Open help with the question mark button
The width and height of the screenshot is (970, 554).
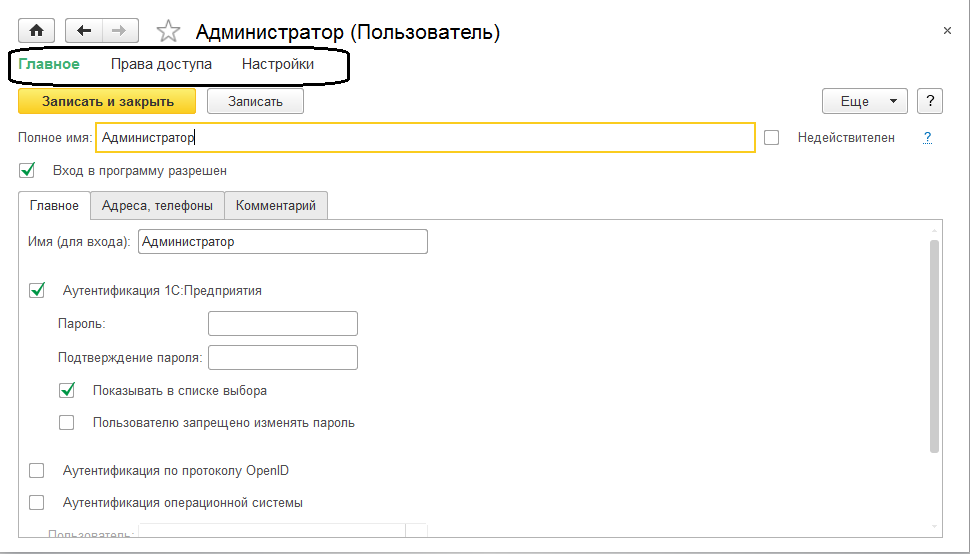point(930,101)
